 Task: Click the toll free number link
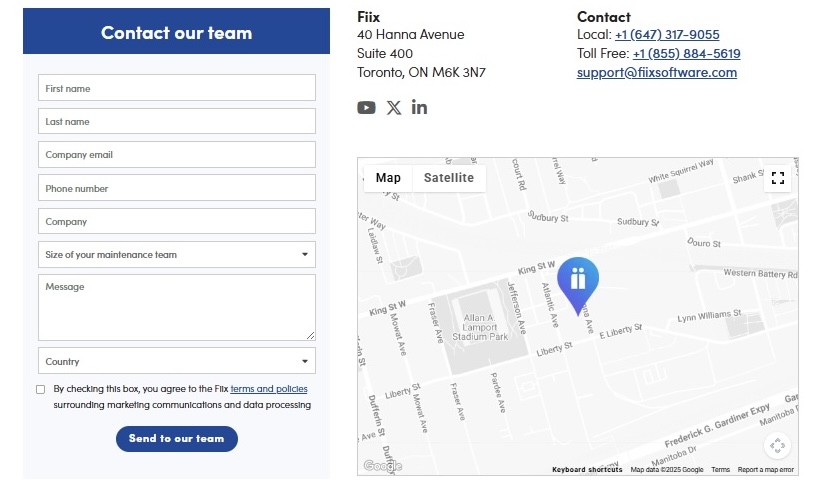click(686, 54)
